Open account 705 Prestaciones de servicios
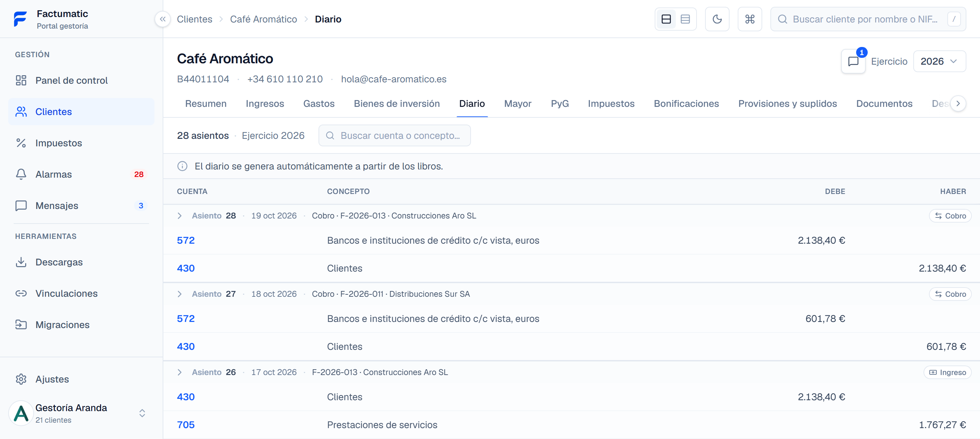Image resolution: width=980 pixels, height=439 pixels. (x=186, y=425)
